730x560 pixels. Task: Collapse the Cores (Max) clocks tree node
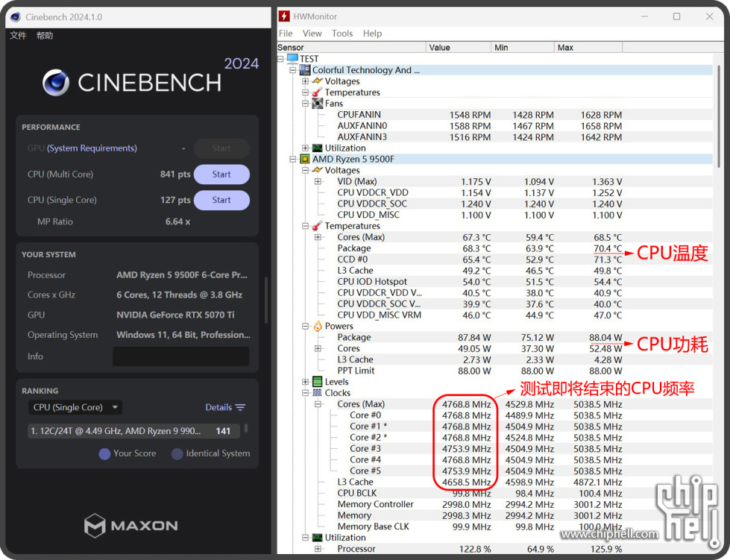(x=318, y=404)
